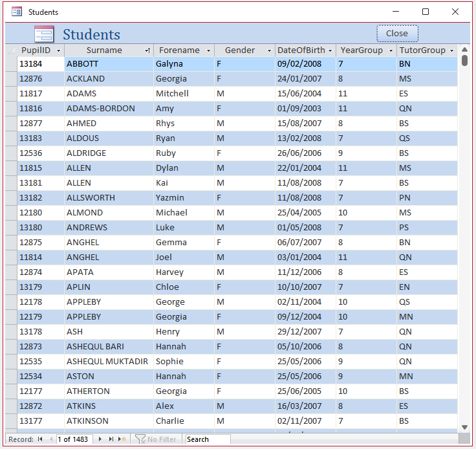Open the Surname column sort dropdown

tap(147, 50)
